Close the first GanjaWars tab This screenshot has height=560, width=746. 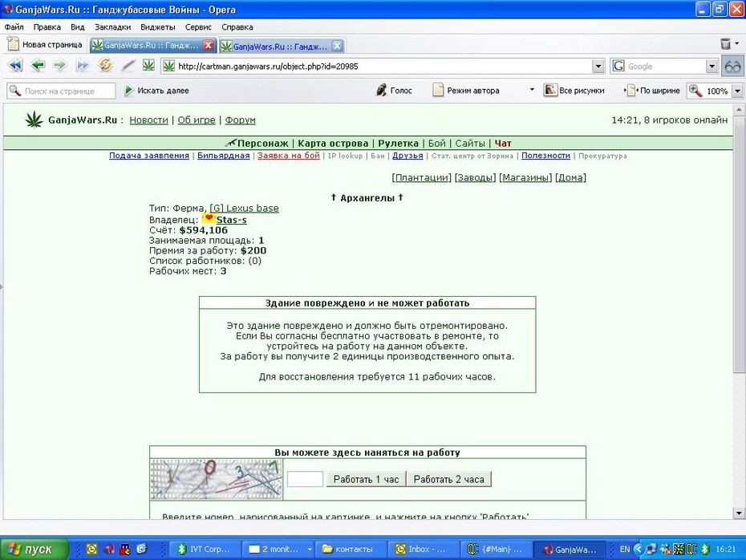[208, 45]
